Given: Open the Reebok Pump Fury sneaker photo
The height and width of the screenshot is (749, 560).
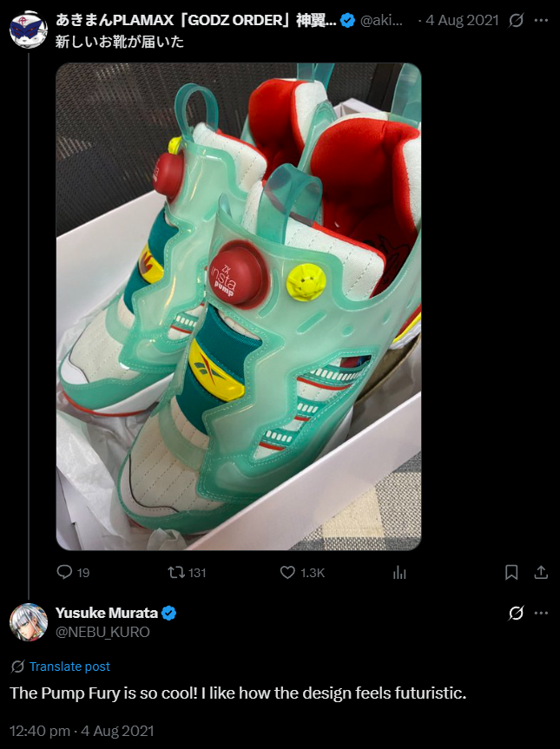Looking at the screenshot, I should (x=239, y=306).
